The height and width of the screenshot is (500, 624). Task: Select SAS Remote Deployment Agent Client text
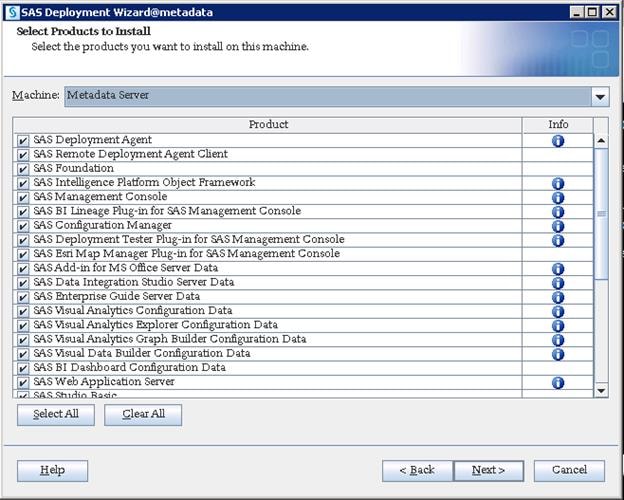131,154
